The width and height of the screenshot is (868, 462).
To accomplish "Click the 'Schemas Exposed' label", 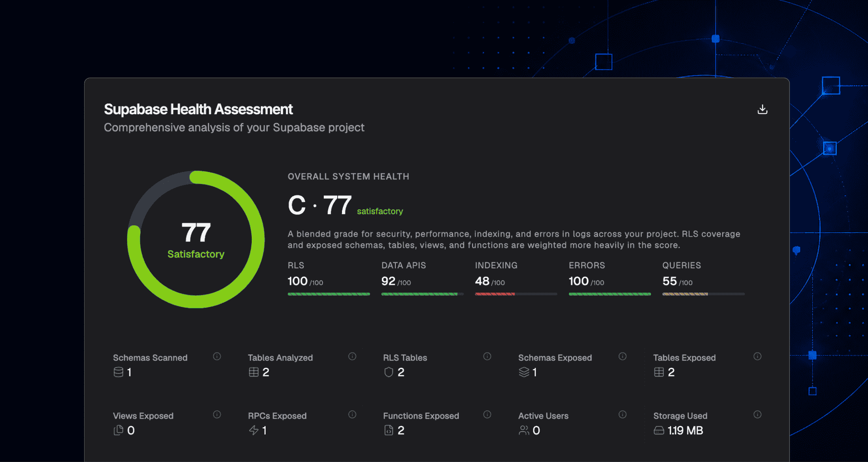I will click(555, 358).
